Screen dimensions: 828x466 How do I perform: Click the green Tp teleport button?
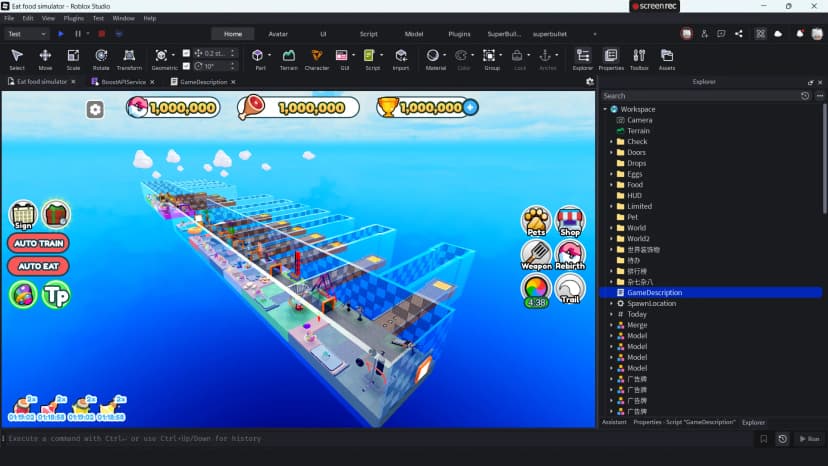56,295
